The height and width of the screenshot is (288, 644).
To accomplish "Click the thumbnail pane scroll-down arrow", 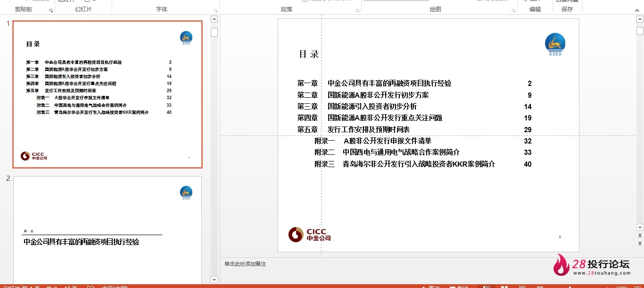I will (x=214, y=280).
